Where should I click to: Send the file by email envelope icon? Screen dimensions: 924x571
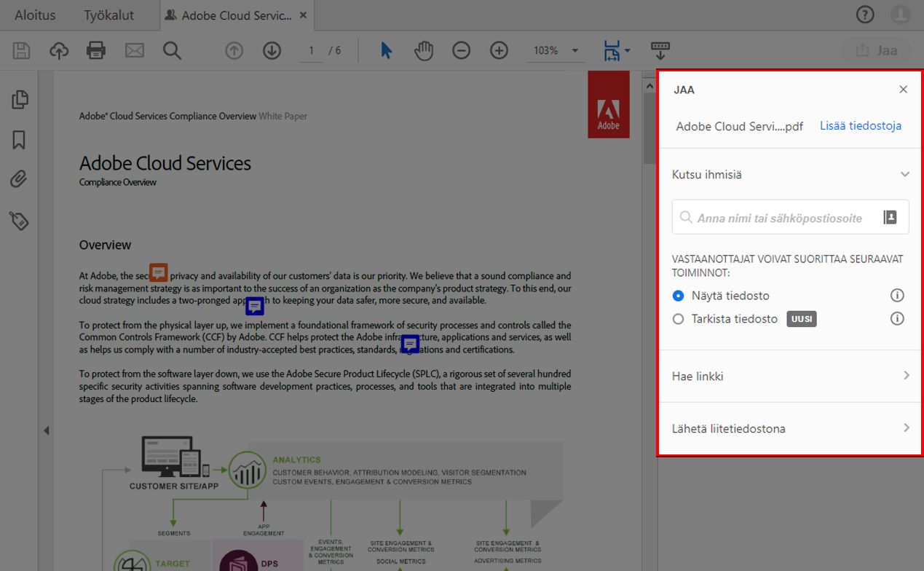(134, 50)
